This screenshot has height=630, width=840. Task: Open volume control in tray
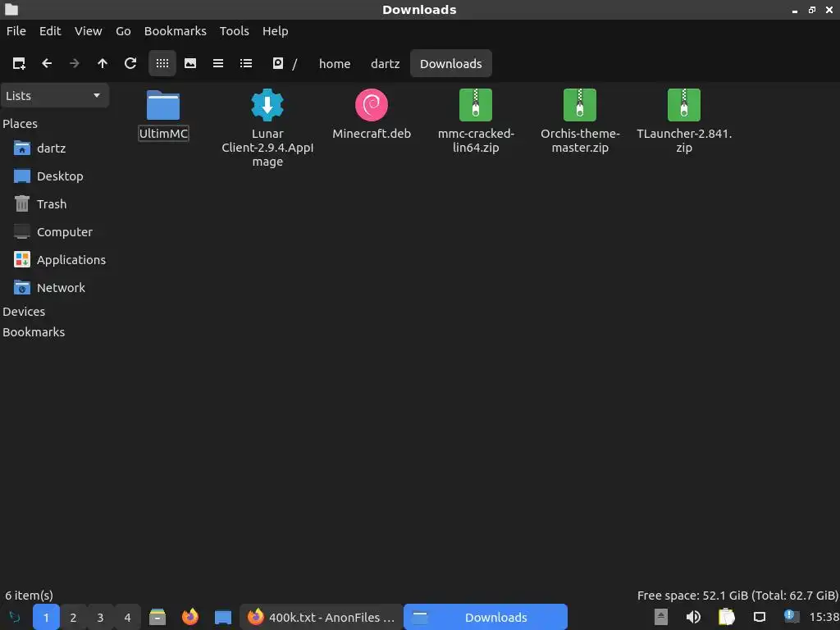694,618
